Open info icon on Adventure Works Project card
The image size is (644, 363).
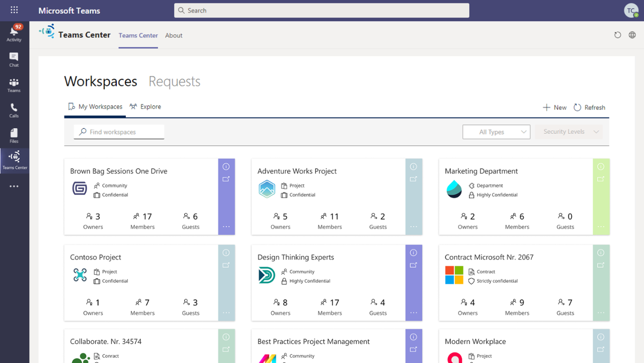pyautogui.click(x=414, y=167)
